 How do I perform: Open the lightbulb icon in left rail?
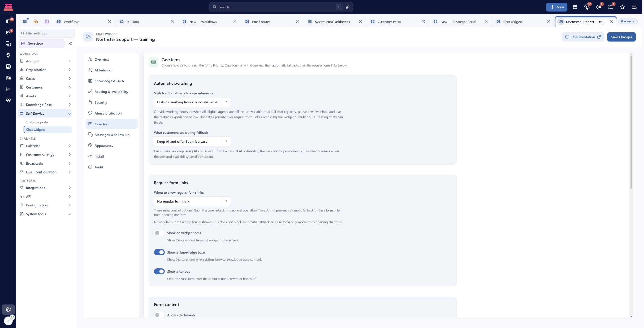[x=8, y=55]
